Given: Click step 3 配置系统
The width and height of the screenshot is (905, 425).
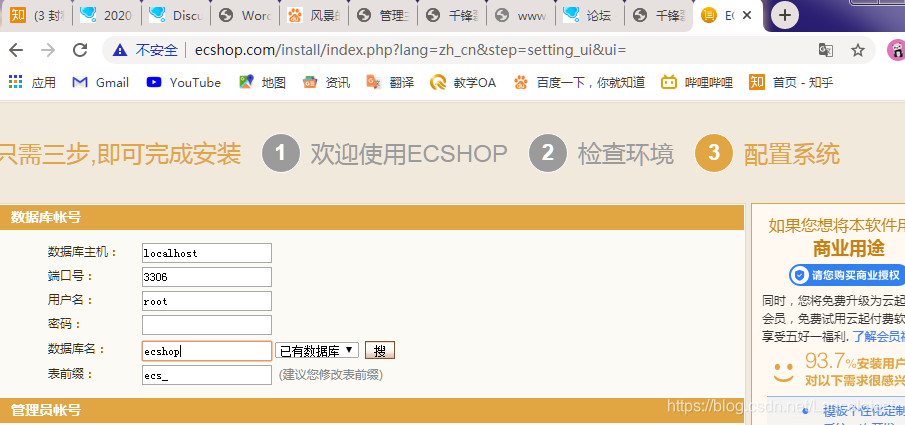Looking at the screenshot, I should click(x=767, y=154).
